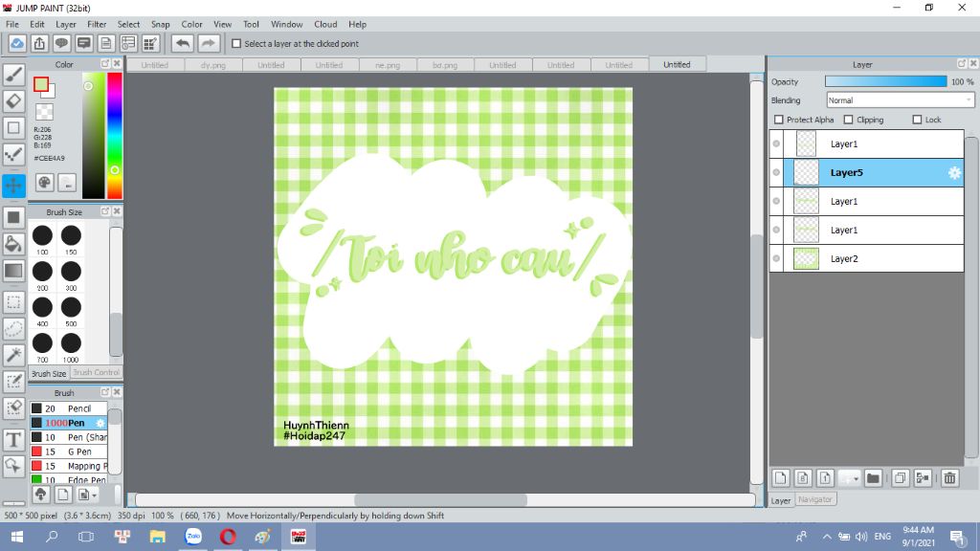Add a new blank layer
The width and height of the screenshot is (980, 551).
pos(781,478)
